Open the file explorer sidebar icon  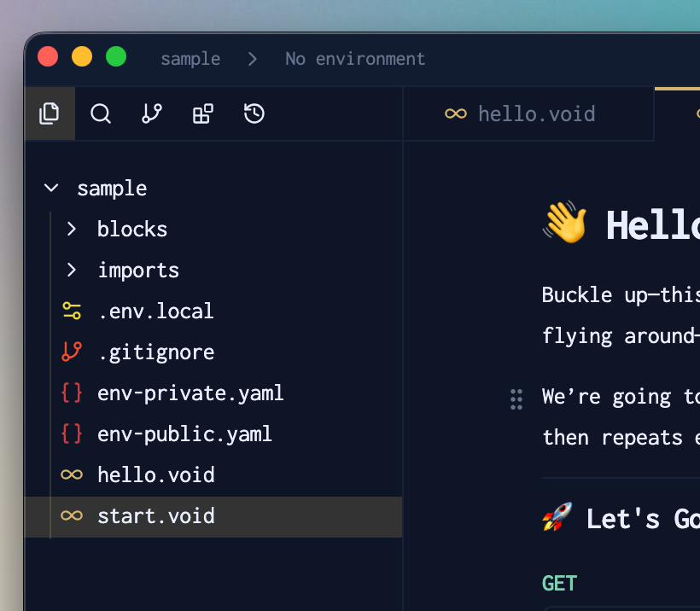pyautogui.click(x=50, y=113)
